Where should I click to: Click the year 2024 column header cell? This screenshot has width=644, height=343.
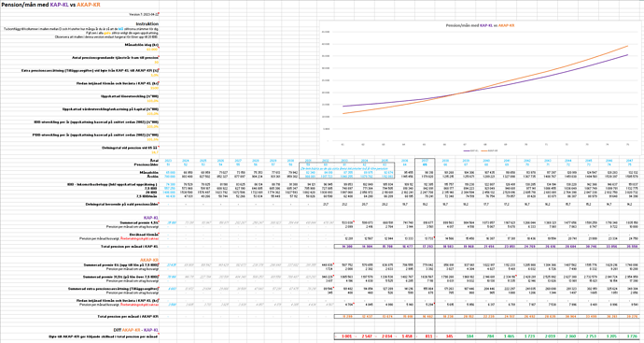point(186,161)
